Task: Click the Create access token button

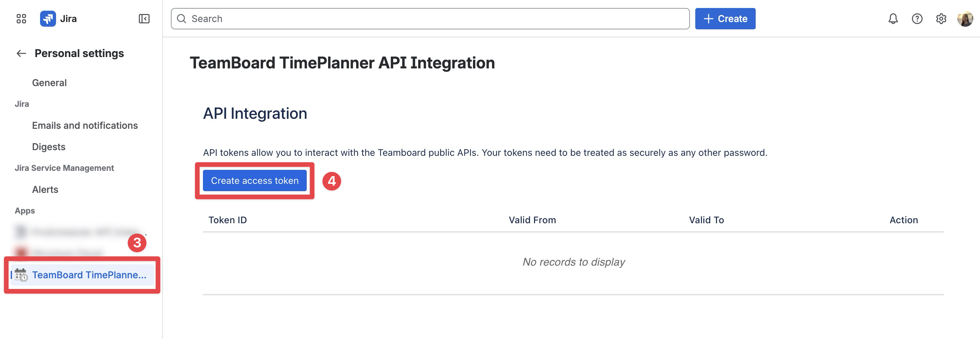Action: coord(254,180)
